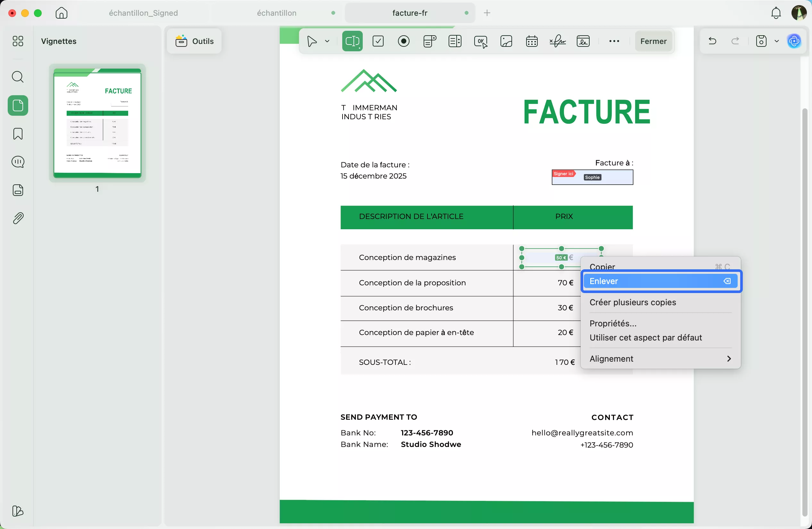Select the checkbox form tool
Viewport: 812px width, 529px height.
pos(378,41)
